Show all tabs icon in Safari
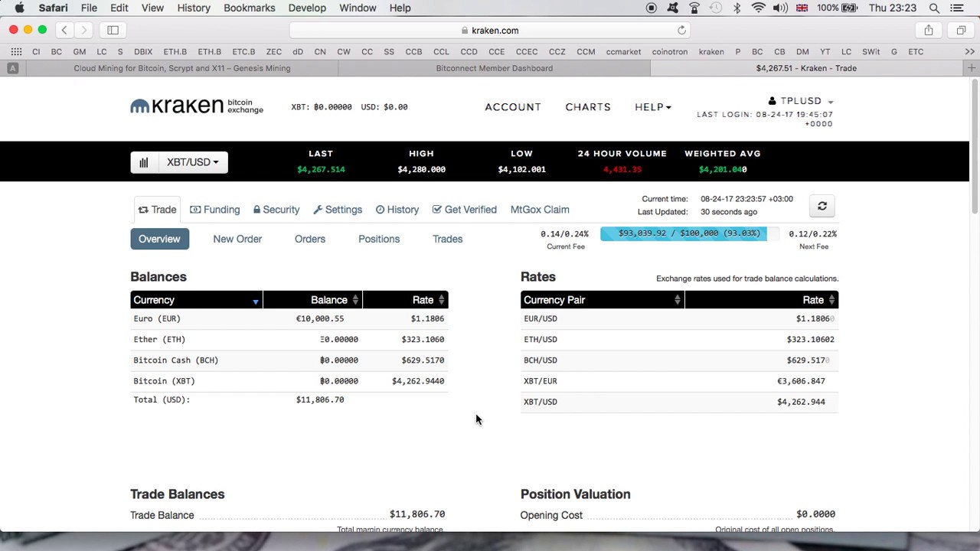980x551 pixels. (x=961, y=30)
